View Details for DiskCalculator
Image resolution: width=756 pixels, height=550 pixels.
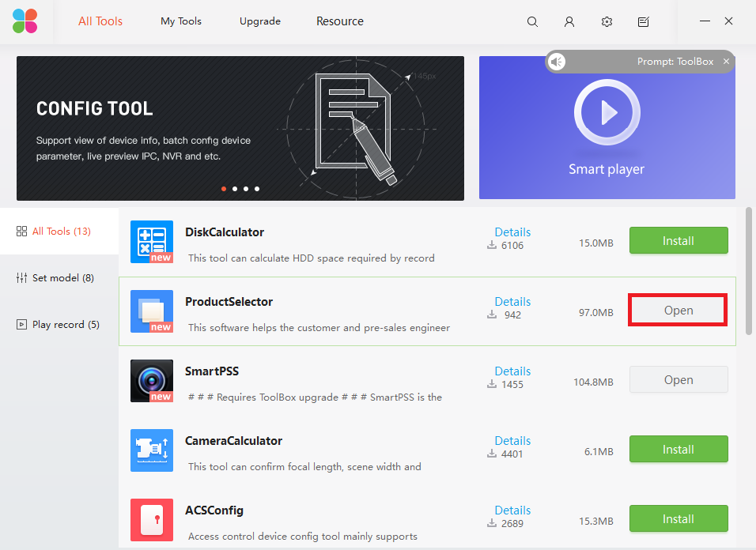point(512,232)
